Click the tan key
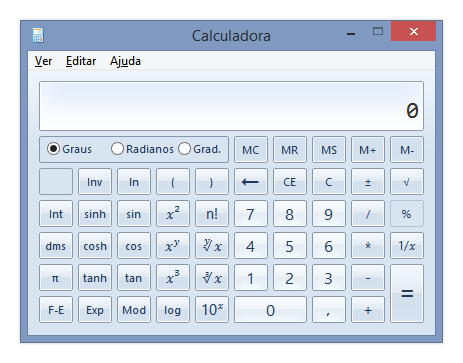 [x=134, y=278]
